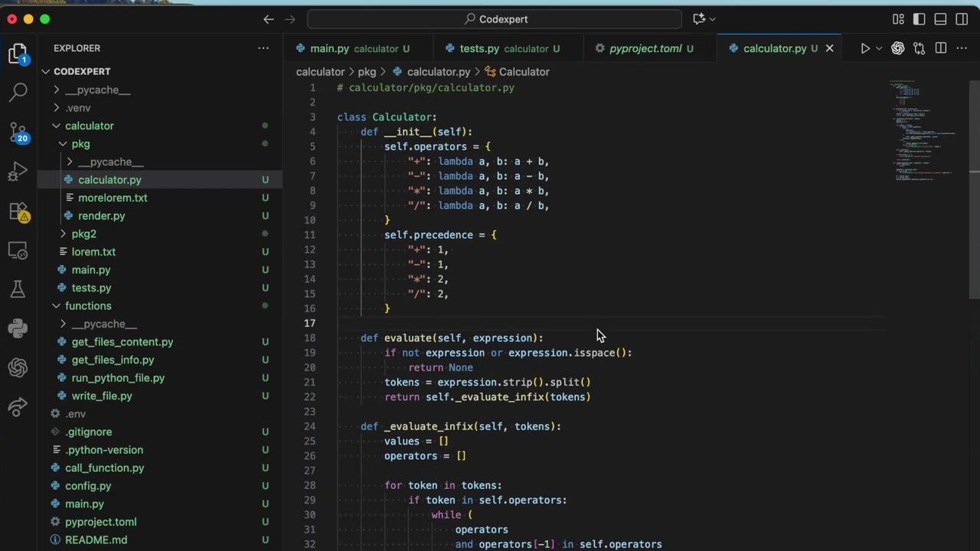Open editor More Actions ellipsis menu
The height and width of the screenshot is (551, 980).
pyautogui.click(x=962, y=48)
